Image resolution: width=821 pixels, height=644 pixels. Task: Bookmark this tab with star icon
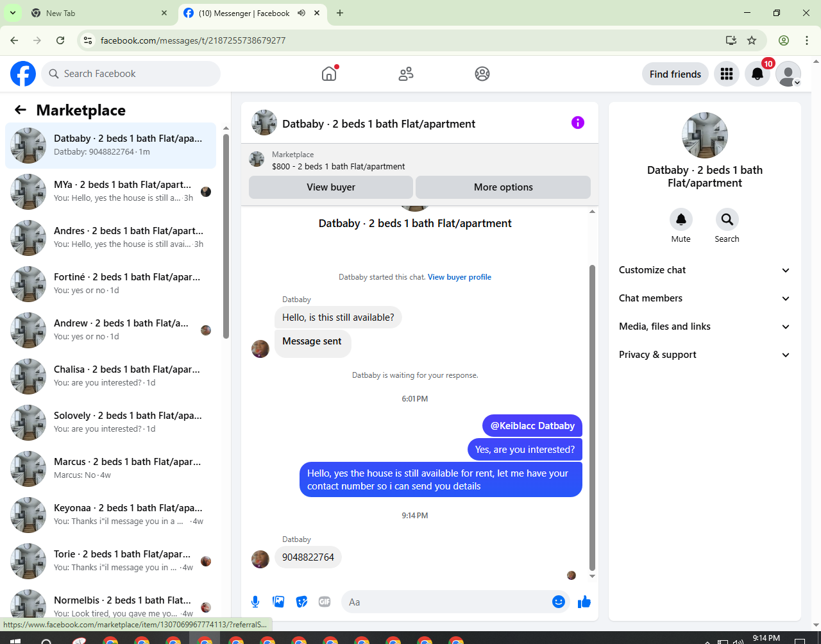point(752,40)
